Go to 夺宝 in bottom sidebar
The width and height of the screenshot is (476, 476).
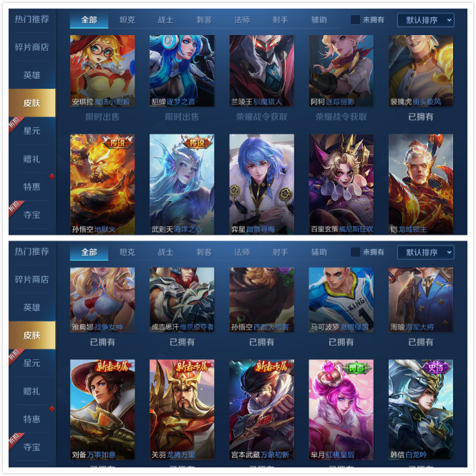tap(32, 447)
